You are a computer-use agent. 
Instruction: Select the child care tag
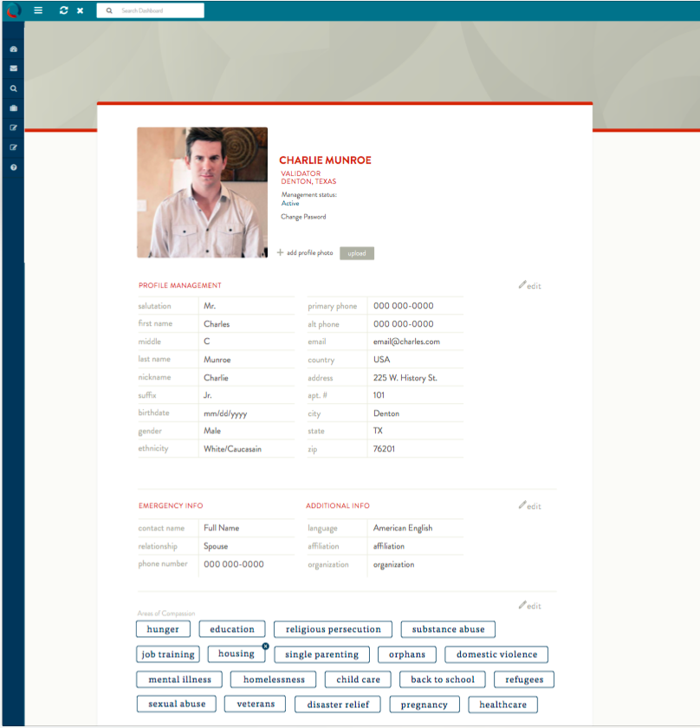pyautogui.click(x=358, y=679)
